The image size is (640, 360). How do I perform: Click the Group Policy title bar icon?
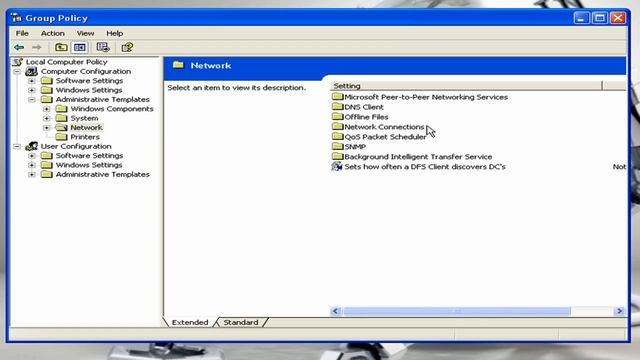[x=17, y=18]
